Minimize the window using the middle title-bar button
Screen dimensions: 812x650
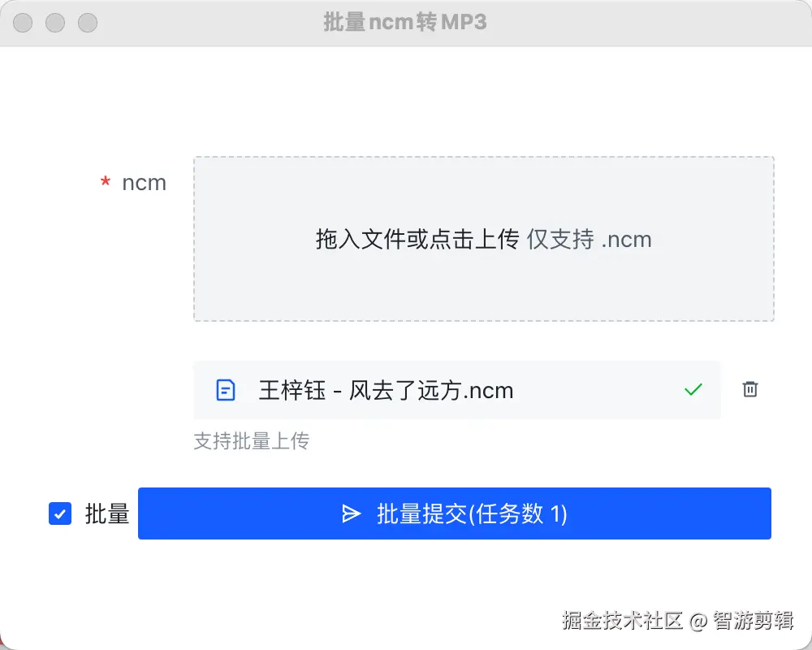(55, 23)
